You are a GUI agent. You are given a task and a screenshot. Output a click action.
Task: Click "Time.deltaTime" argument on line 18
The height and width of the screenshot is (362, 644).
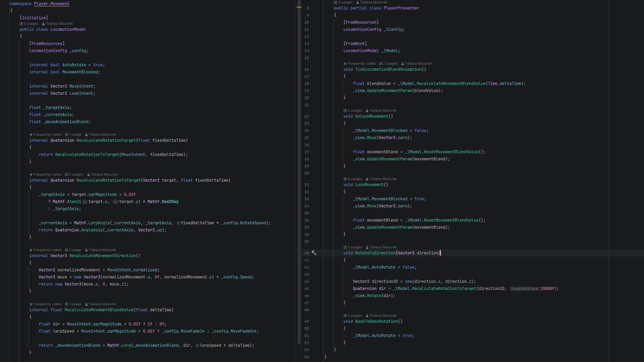coord(504,84)
